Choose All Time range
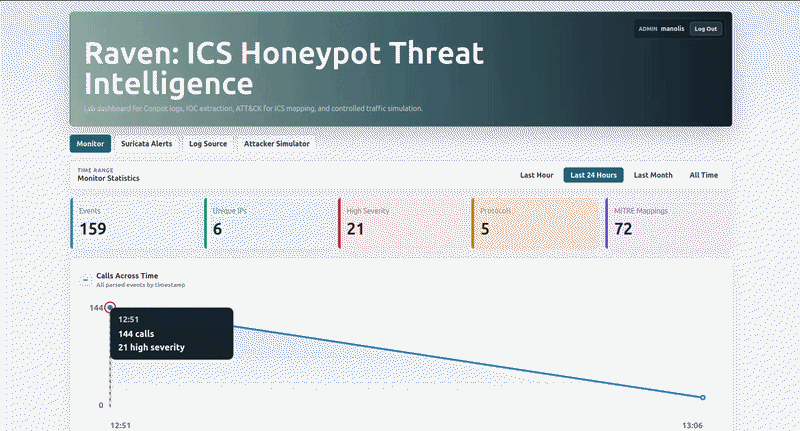This screenshot has height=431, width=800. 704,175
